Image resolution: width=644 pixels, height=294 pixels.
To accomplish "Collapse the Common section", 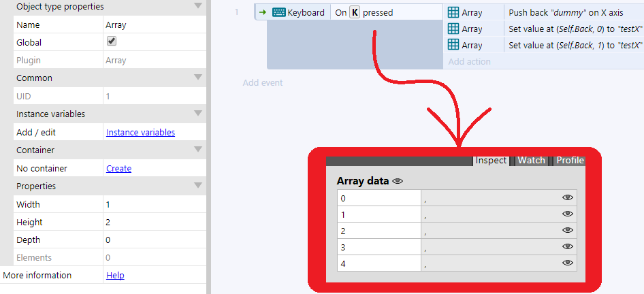I will pos(198,77).
